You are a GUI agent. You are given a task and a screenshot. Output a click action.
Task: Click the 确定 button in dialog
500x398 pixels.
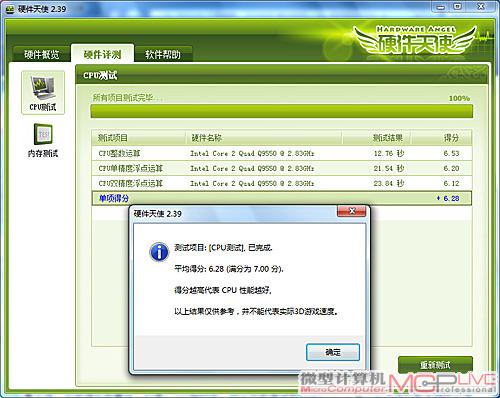(333, 352)
